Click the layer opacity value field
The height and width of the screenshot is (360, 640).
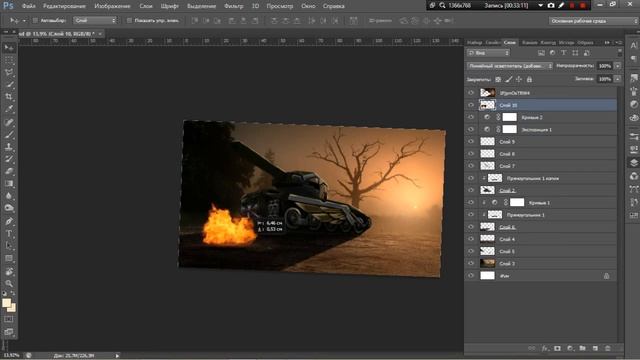click(x=605, y=66)
